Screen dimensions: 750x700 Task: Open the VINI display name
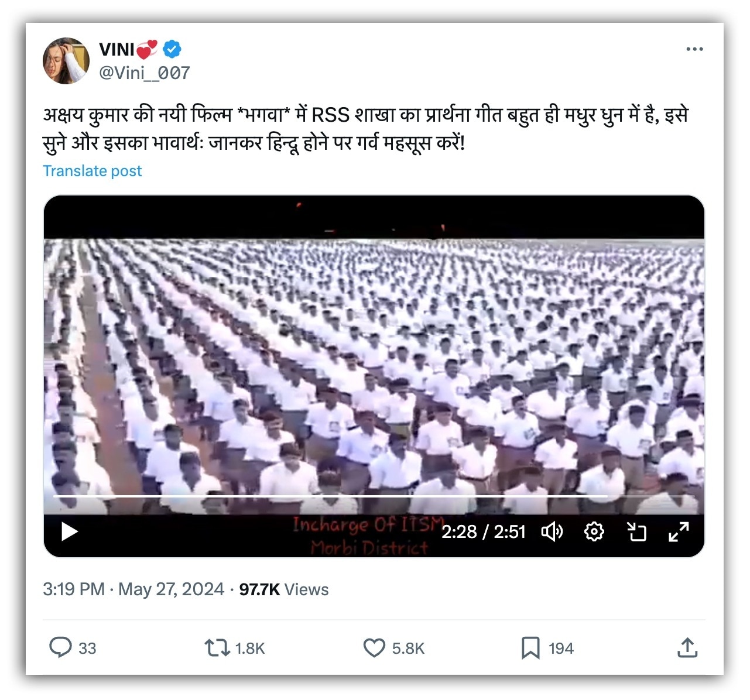117,50
